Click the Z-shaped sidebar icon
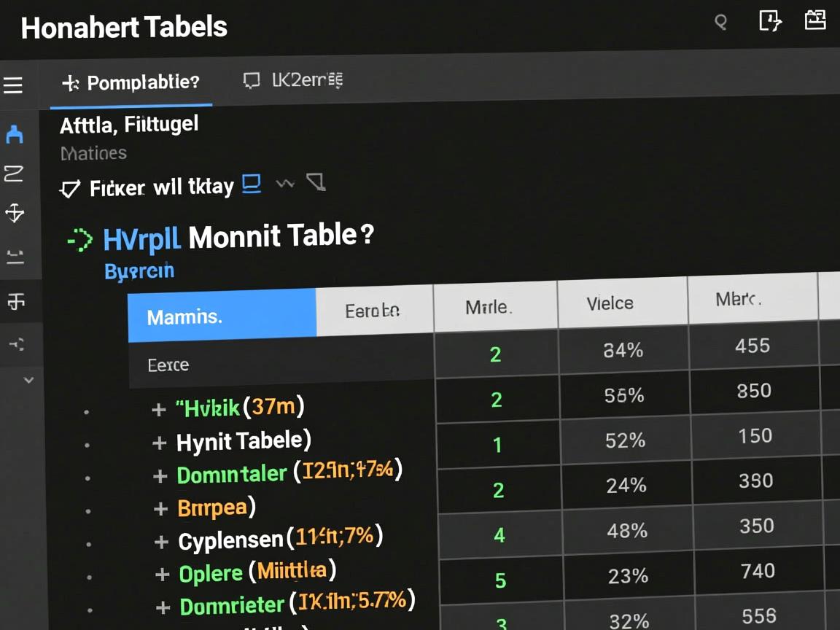This screenshot has height=630, width=840. [14, 174]
